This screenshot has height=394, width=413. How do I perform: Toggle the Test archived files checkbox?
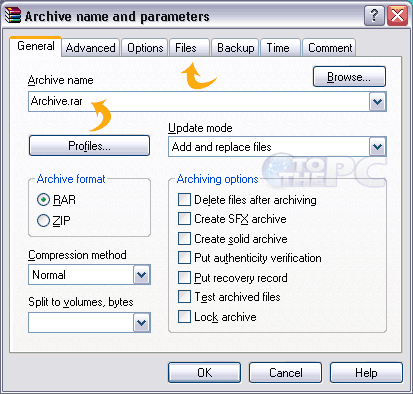point(184,297)
